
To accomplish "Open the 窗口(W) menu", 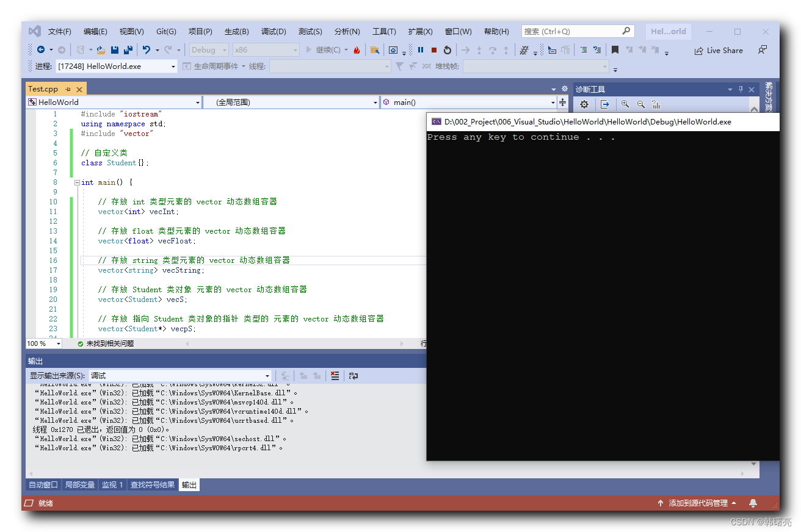I will pos(458,32).
